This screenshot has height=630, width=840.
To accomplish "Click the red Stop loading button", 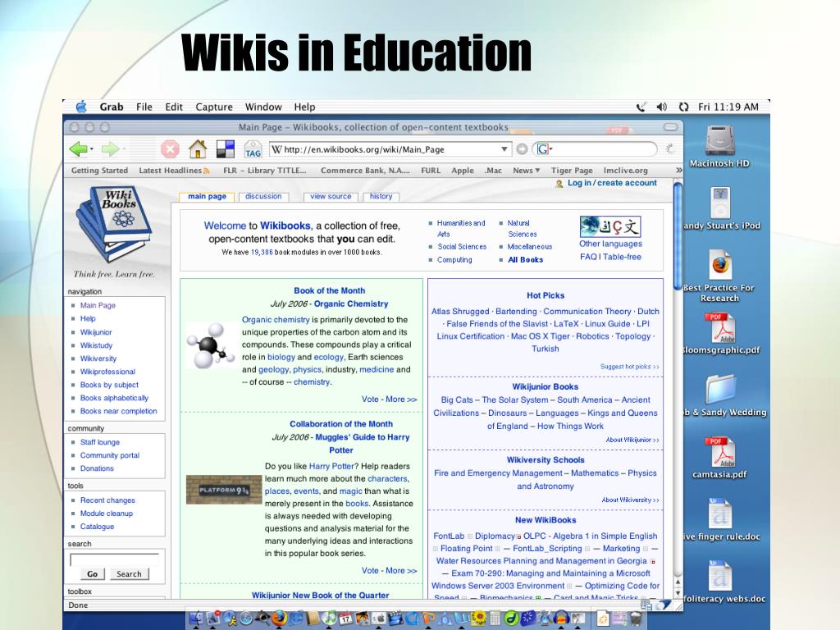I will click(170, 149).
